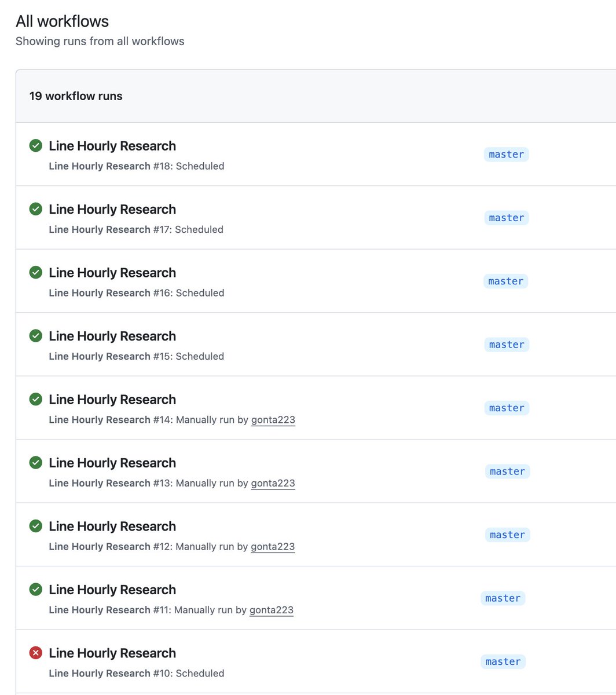Click the master branch label on run #11
The width and height of the screenshot is (616, 695).
[503, 598]
